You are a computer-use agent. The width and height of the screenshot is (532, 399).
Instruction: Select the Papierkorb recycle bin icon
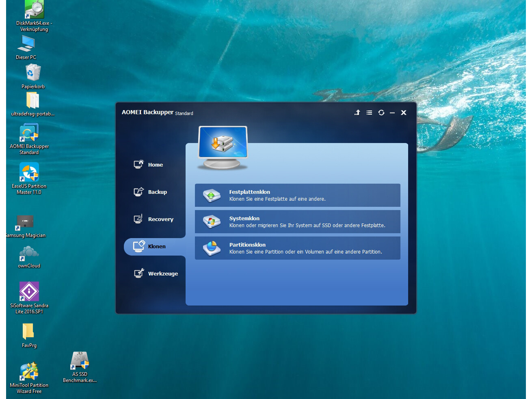click(x=33, y=76)
